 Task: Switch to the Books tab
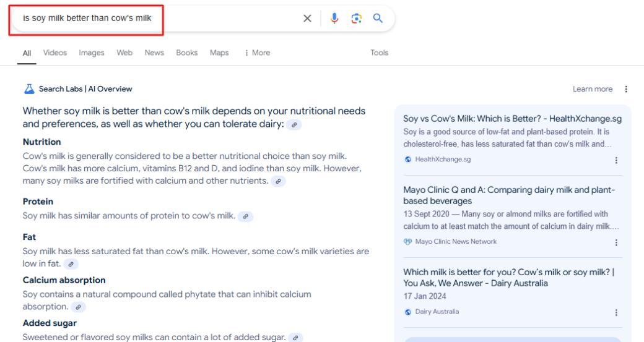coord(187,53)
